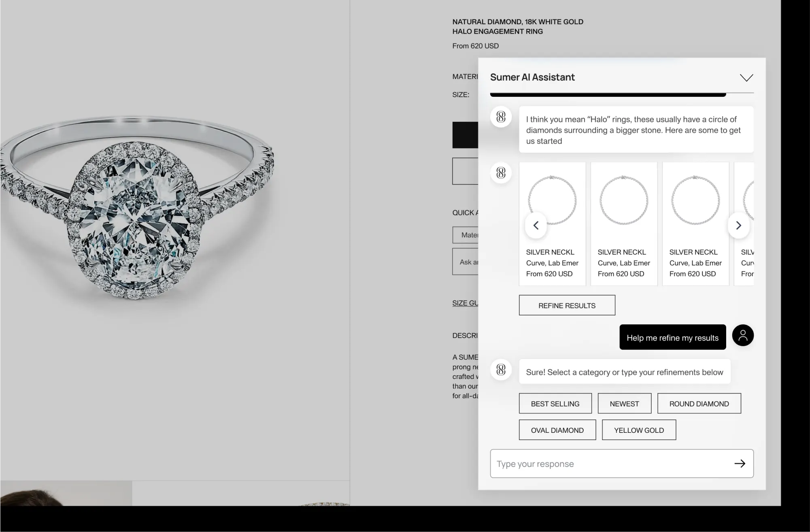Choose the Newest refinement option
810x532 pixels.
tap(624, 404)
